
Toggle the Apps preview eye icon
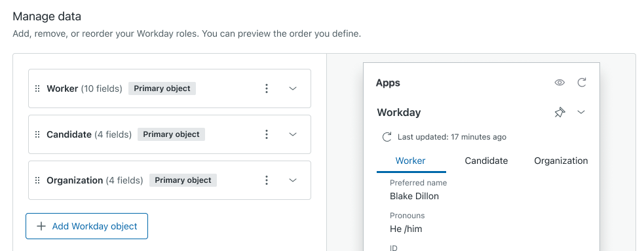pos(559,83)
